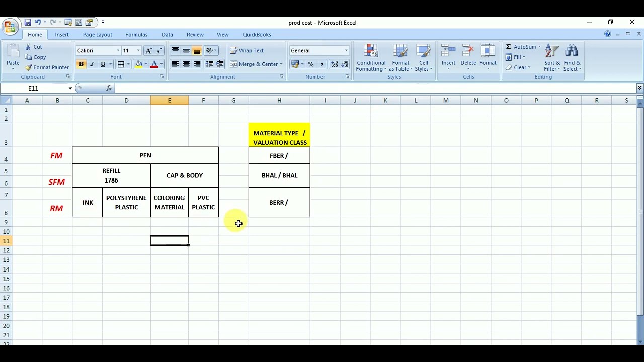
Task: Increase cell indent
Action: coord(220,64)
